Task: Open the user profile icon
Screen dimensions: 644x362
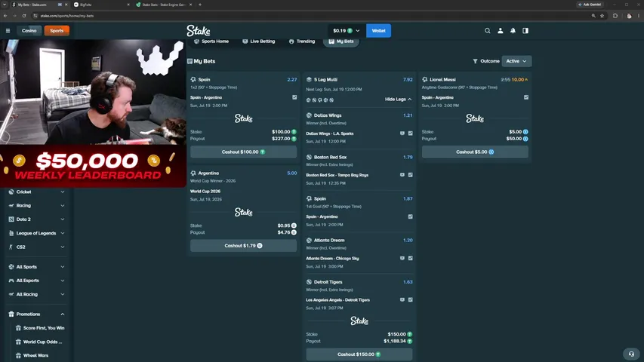Action: tap(501, 31)
